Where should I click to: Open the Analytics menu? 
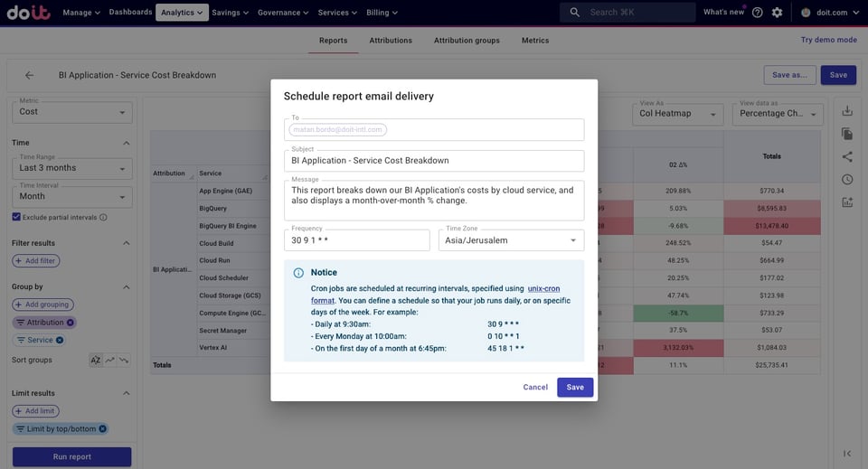point(182,12)
